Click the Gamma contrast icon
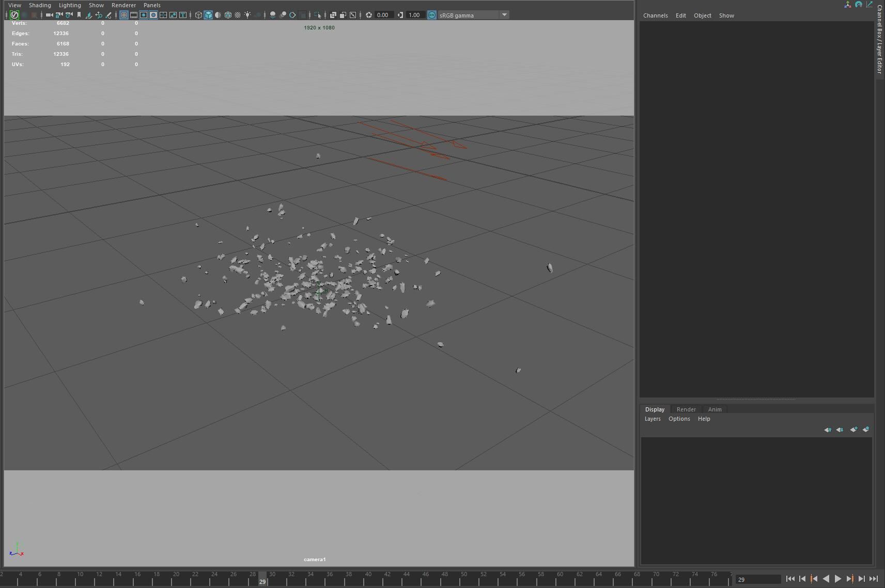 pyautogui.click(x=400, y=15)
